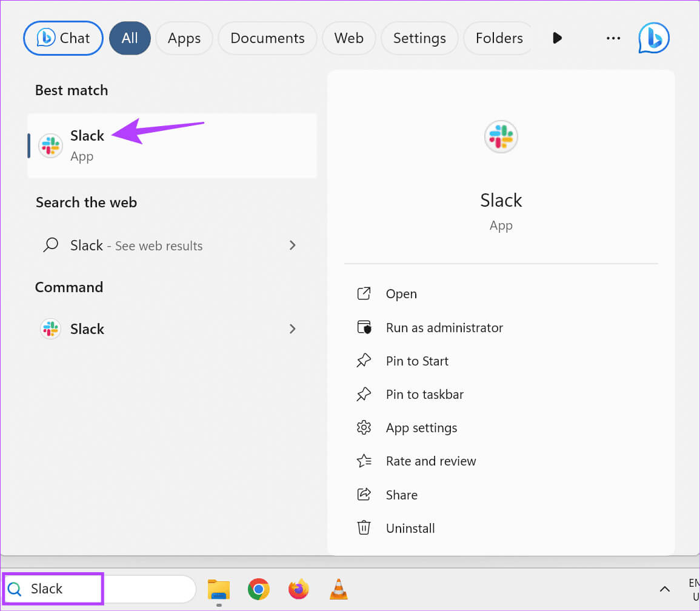The width and height of the screenshot is (700, 611).
Task: Open File Explorer from the taskbar
Action: 219,590
